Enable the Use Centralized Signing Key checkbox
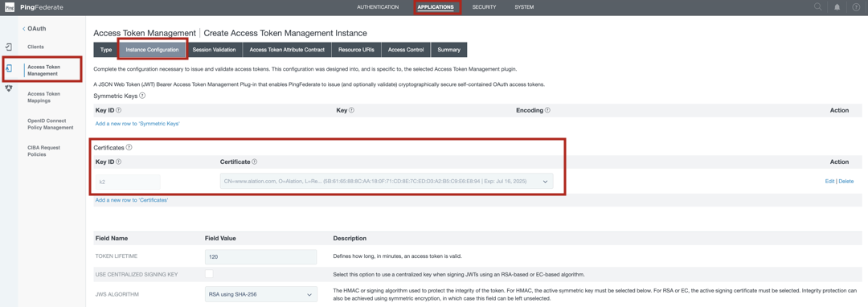 click(x=209, y=274)
